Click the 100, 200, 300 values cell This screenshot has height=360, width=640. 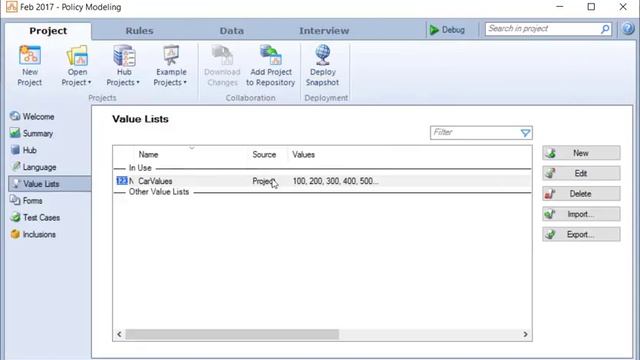pyautogui.click(x=336, y=181)
